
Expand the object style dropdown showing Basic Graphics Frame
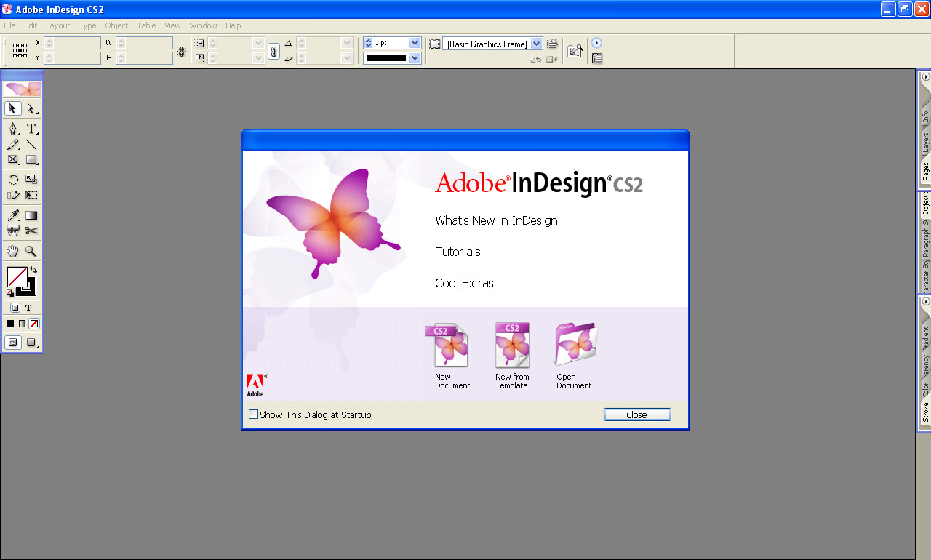pyautogui.click(x=536, y=43)
